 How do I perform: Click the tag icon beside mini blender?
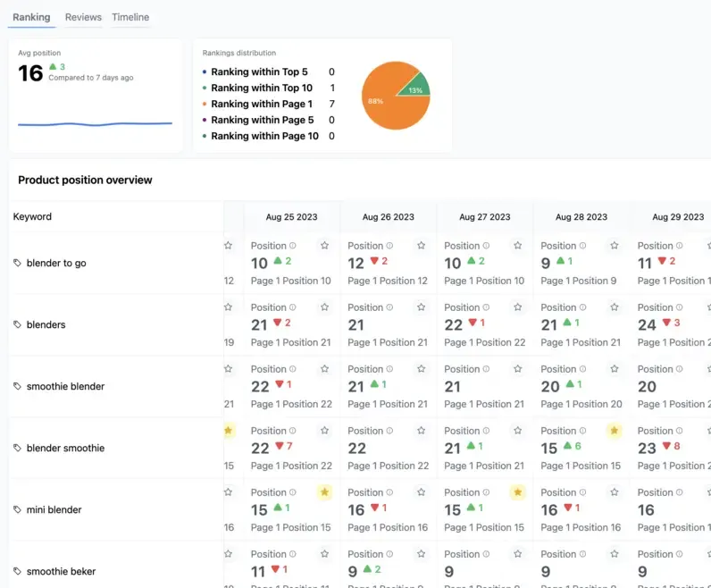pyautogui.click(x=17, y=510)
